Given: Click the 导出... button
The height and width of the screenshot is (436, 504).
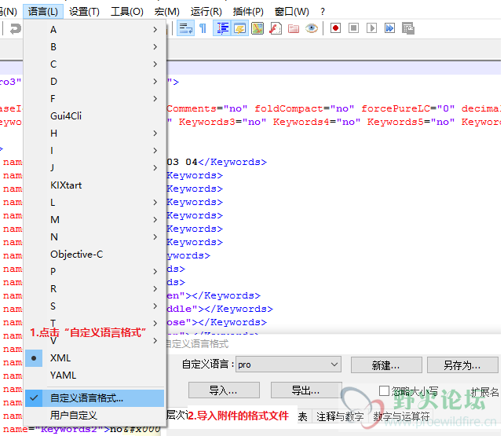Looking at the screenshot, I should (306, 390).
